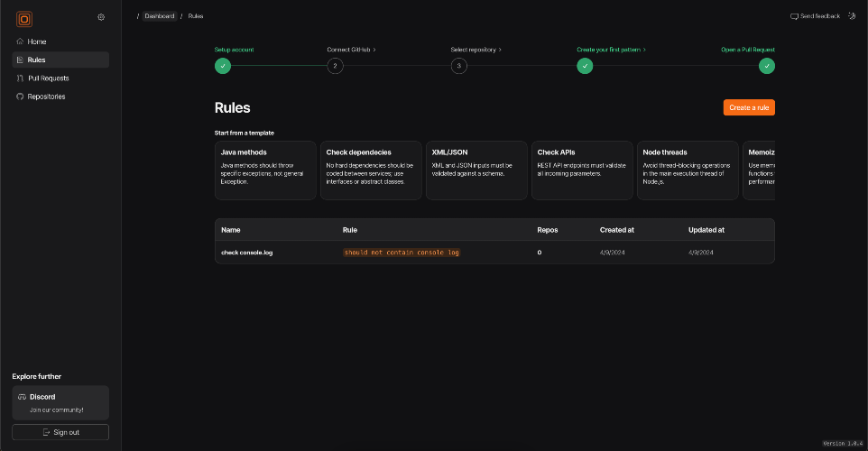Click Open a Pull Request label

[747, 50]
